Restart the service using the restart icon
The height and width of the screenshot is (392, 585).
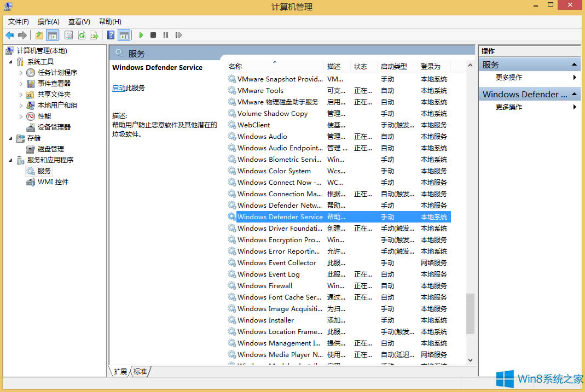(178, 35)
